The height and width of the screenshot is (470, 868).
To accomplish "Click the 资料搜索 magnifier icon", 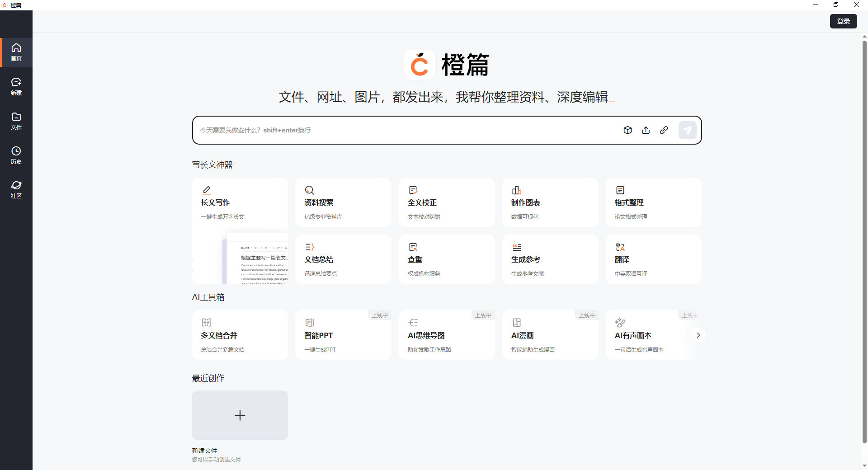I will (310, 190).
